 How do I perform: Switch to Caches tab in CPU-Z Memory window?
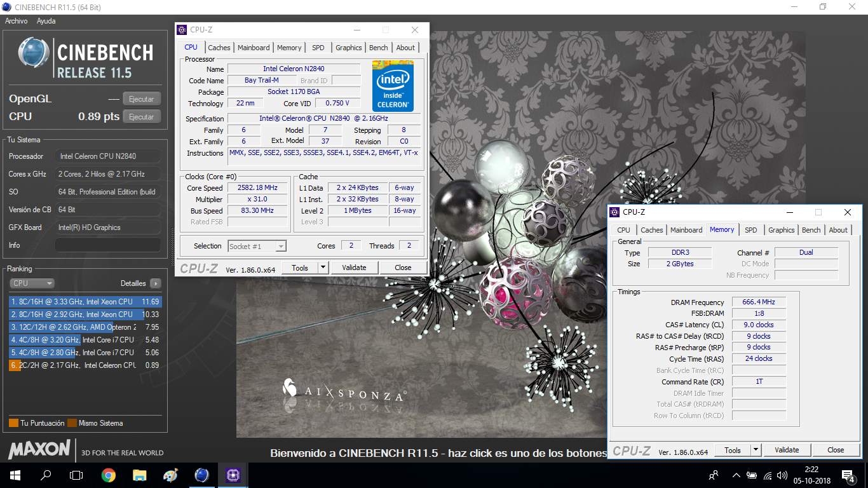(x=652, y=230)
